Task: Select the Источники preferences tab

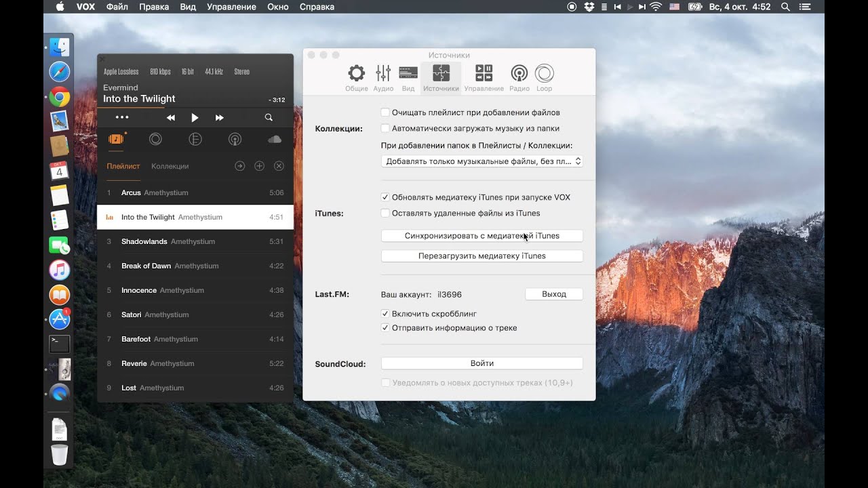Action: click(441, 78)
